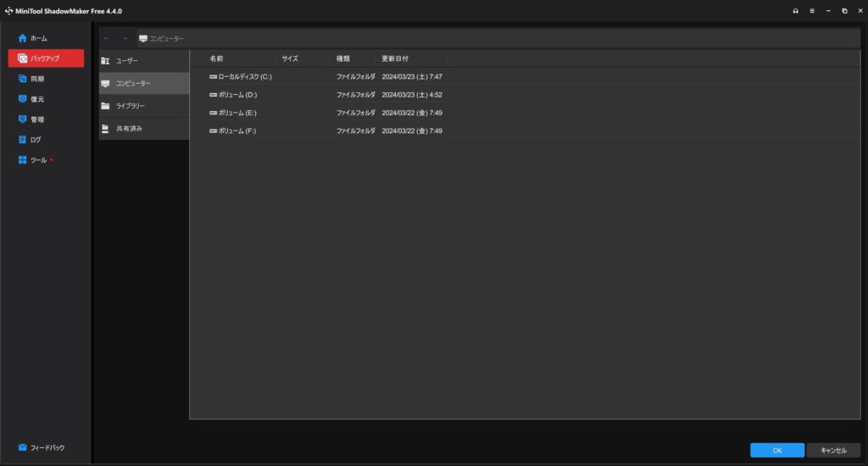The image size is (868, 466).
Task: Click the フィードバック (Feedback) mail icon
Action: (23, 447)
